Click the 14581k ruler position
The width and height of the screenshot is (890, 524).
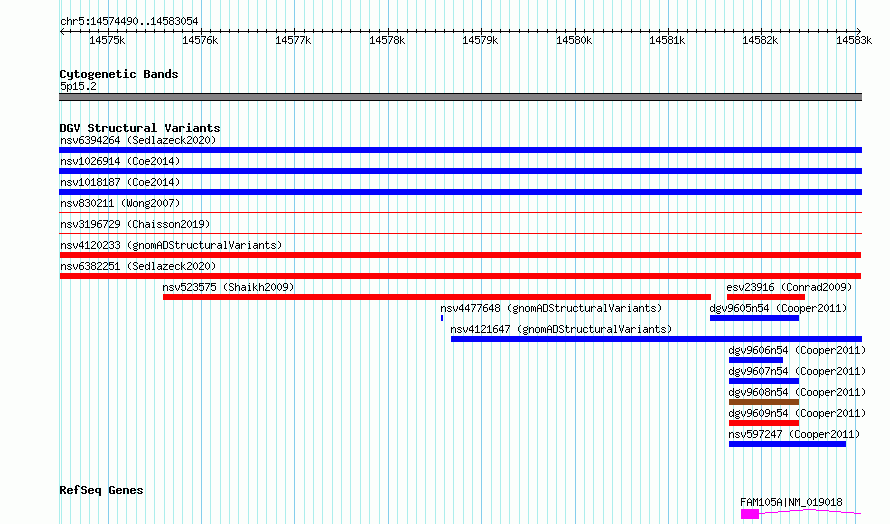667,40
